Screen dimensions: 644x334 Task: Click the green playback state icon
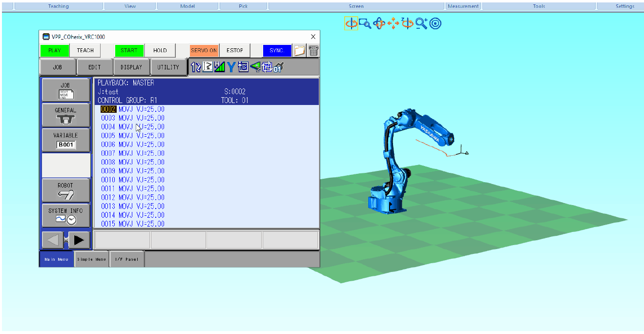pyautogui.click(x=255, y=67)
